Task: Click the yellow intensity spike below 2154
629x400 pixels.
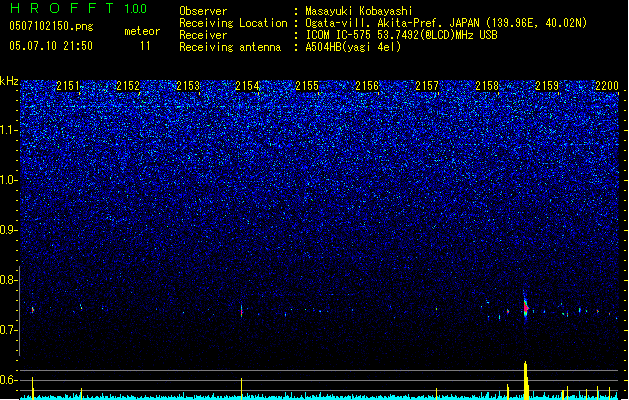Action: click(241, 388)
